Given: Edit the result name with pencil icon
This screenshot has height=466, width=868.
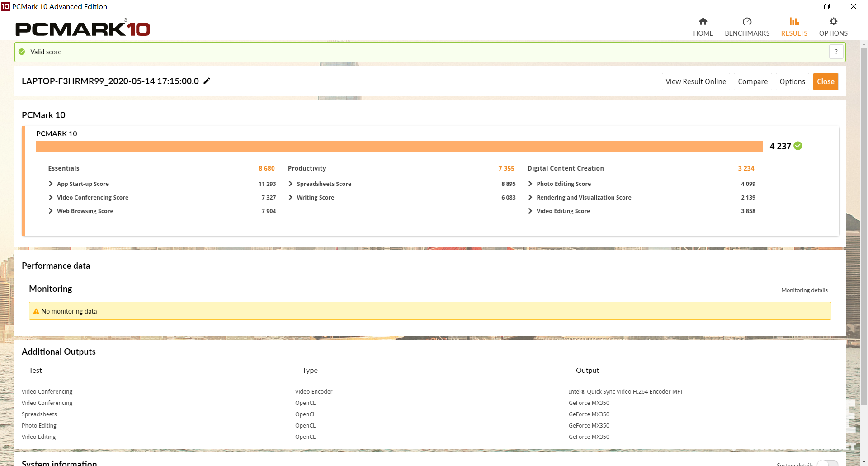Looking at the screenshot, I should coord(207,81).
